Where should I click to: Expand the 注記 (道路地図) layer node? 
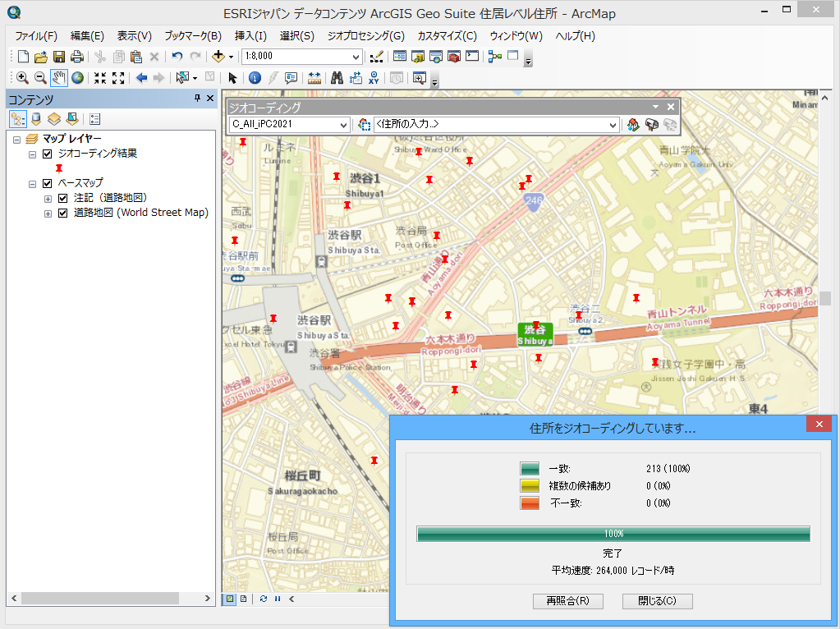(48, 199)
